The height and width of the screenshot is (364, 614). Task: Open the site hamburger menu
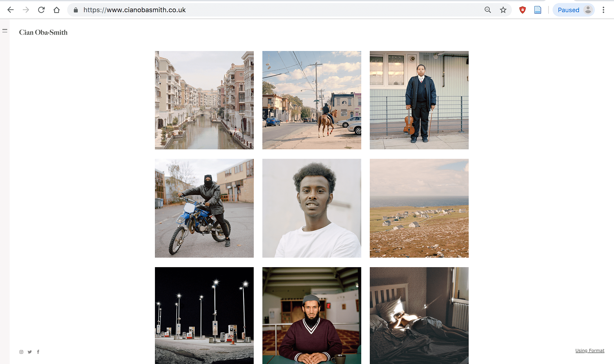click(5, 31)
